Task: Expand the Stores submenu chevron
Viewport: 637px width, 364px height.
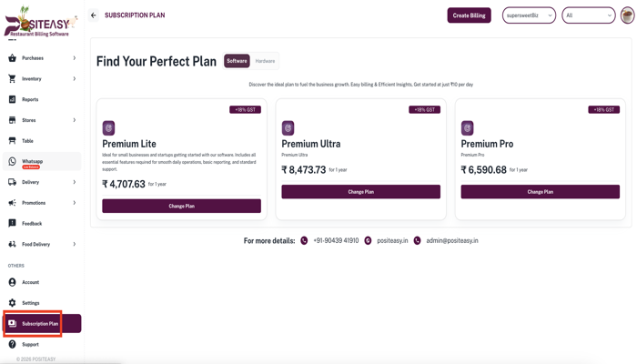Action: (x=75, y=120)
